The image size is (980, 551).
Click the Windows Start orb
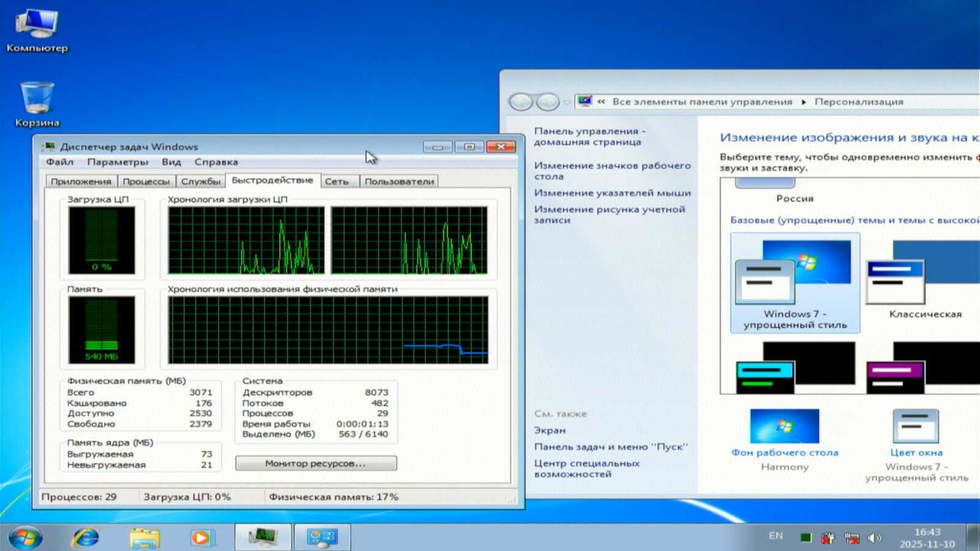[25, 538]
